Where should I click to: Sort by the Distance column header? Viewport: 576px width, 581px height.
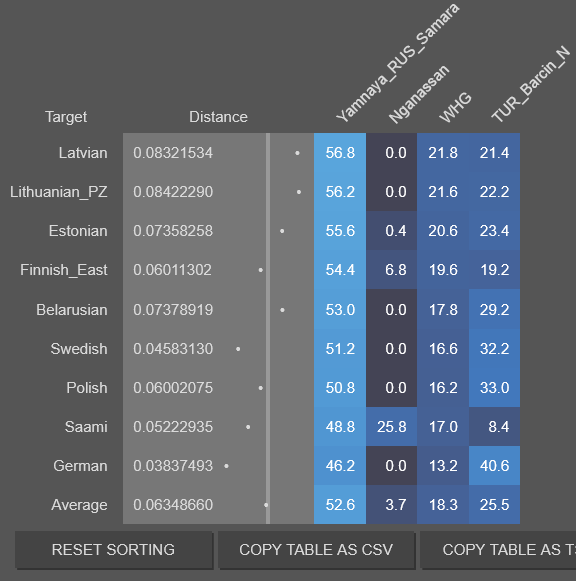tap(218, 117)
